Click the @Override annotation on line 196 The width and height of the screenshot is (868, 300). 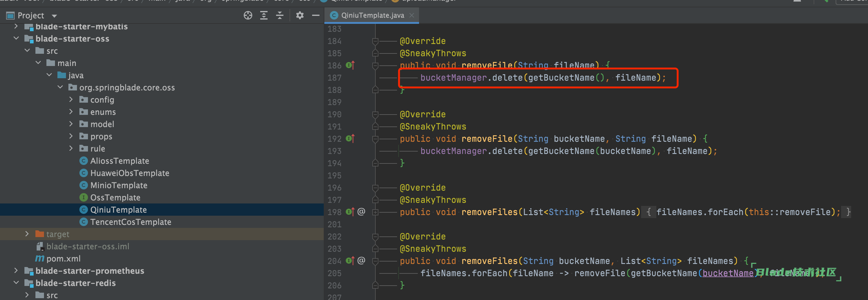422,187
